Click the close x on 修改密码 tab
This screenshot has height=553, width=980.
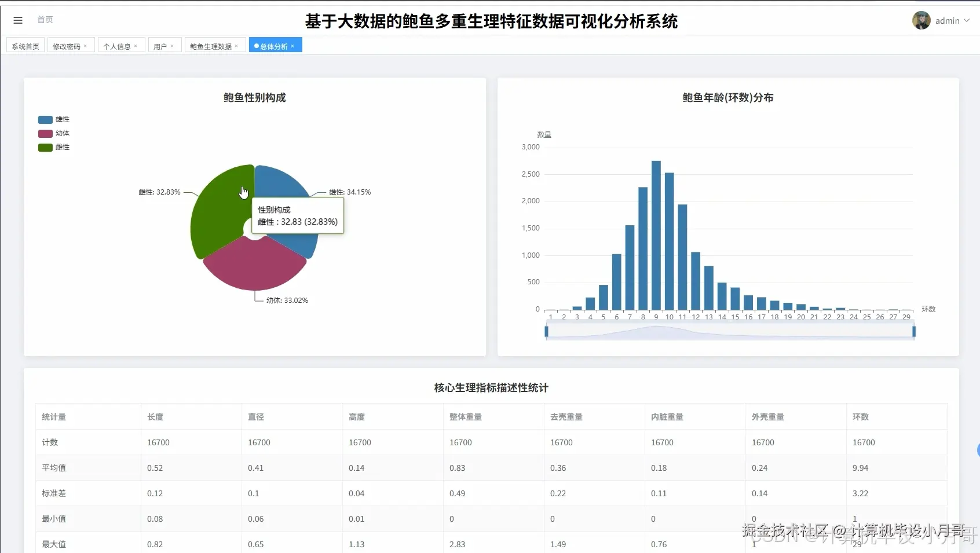point(86,45)
